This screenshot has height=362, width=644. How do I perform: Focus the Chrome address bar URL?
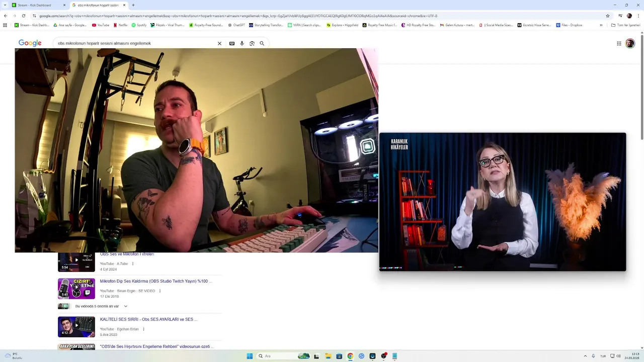pyautogui.click(x=320, y=16)
